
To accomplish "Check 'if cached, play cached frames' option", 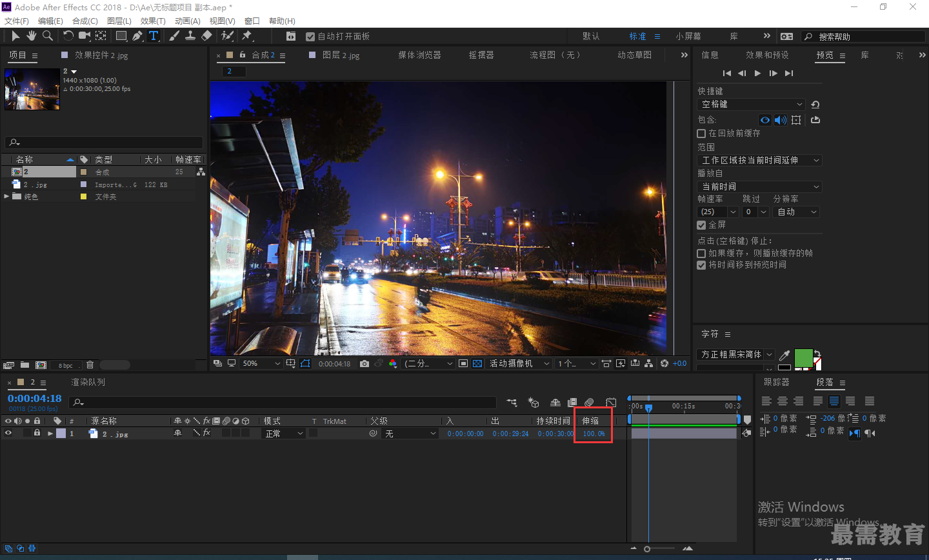I will [701, 254].
